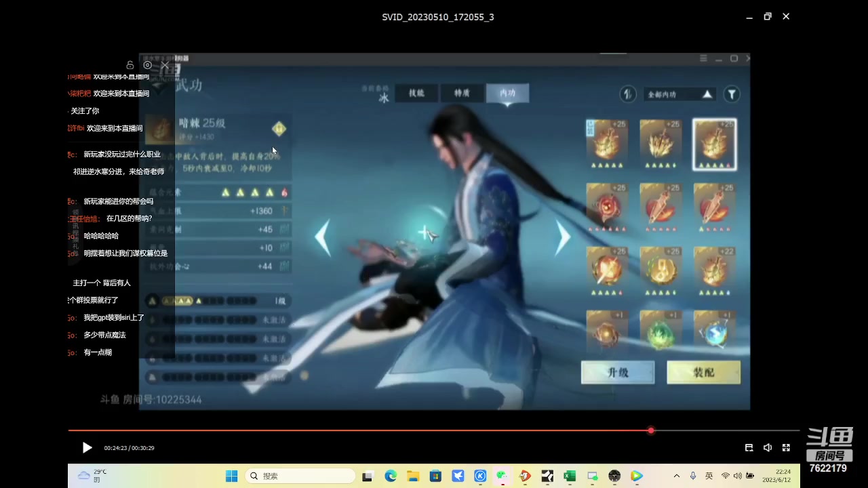Click the chat message 主打一个 背后有人
The width and height of the screenshot is (868, 488).
pyautogui.click(x=102, y=283)
